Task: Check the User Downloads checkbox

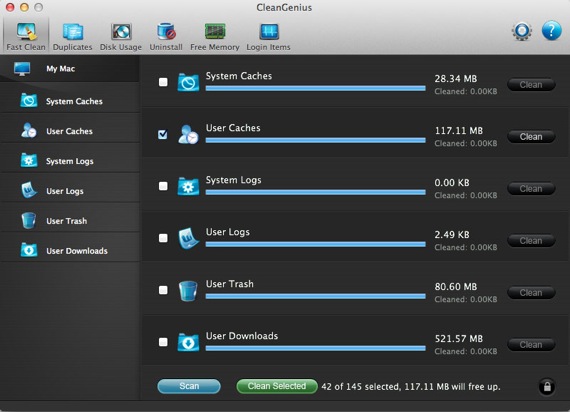Action: [x=163, y=342]
